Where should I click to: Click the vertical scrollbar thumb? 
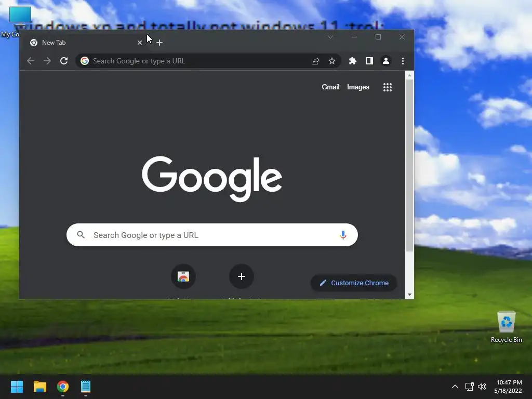pos(409,166)
